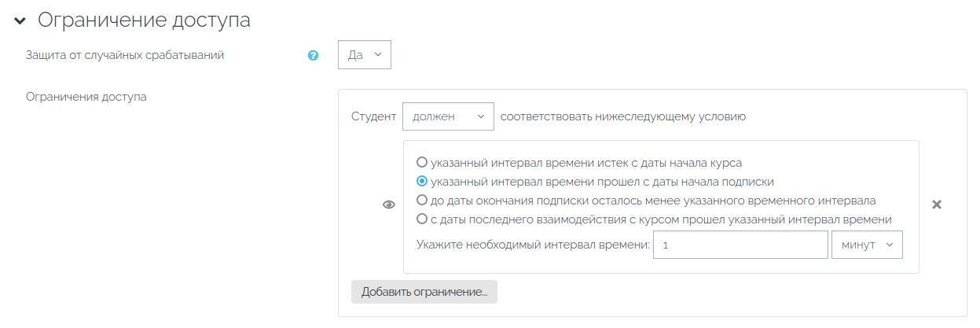Select radio circle for истек с даты начала курса
980x328 pixels.
pyautogui.click(x=422, y=163)
